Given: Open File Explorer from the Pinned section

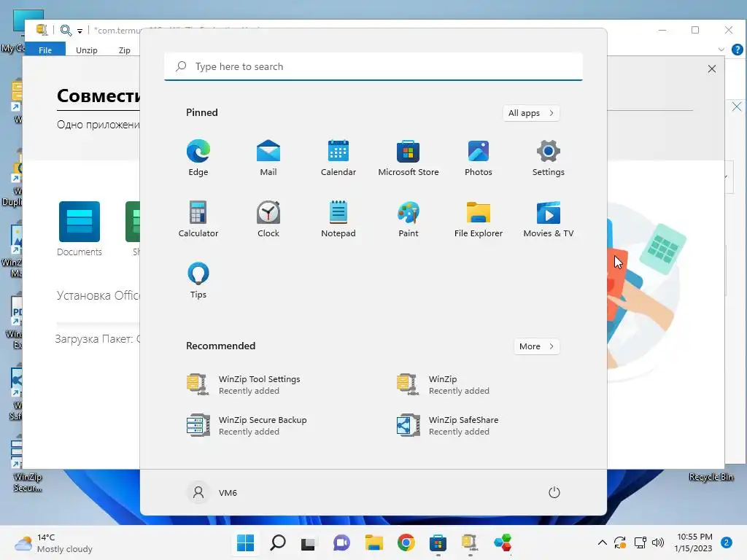Looking at the screenshot, I should (479, 219).
